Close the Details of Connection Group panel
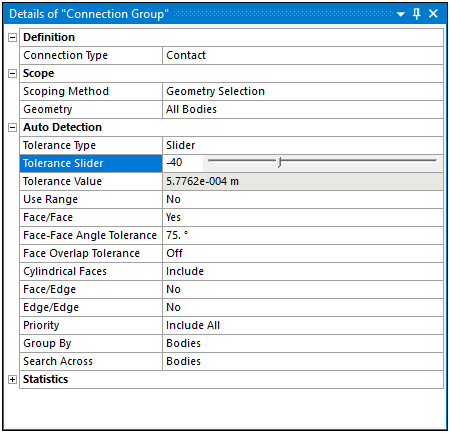450x433 pixels. click(433, 14)
